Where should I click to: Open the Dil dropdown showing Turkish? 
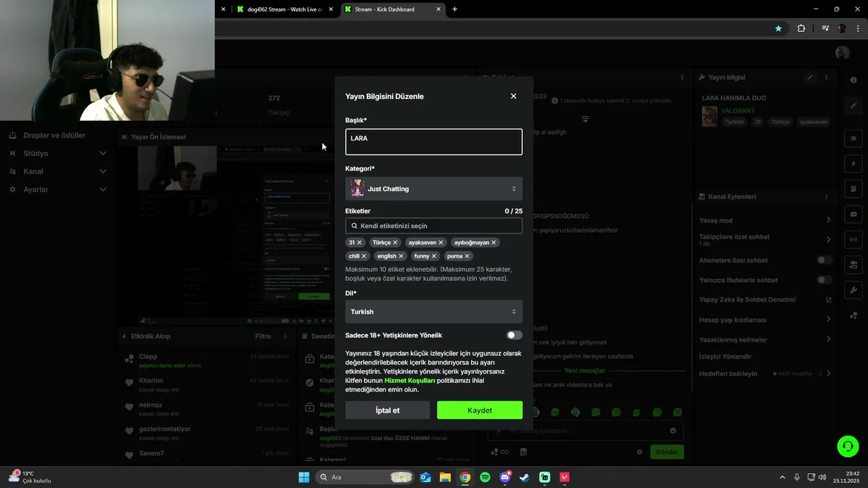434,312
